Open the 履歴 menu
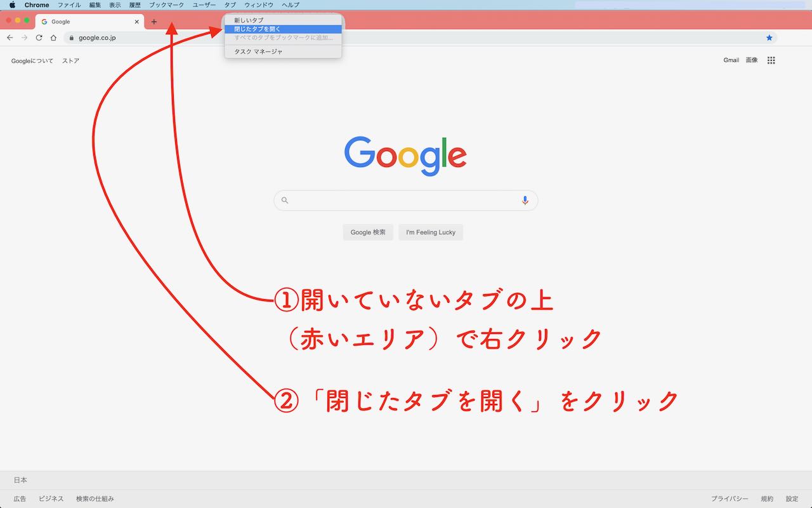Screen dimensions: 812x508 [x=135, y=4]
